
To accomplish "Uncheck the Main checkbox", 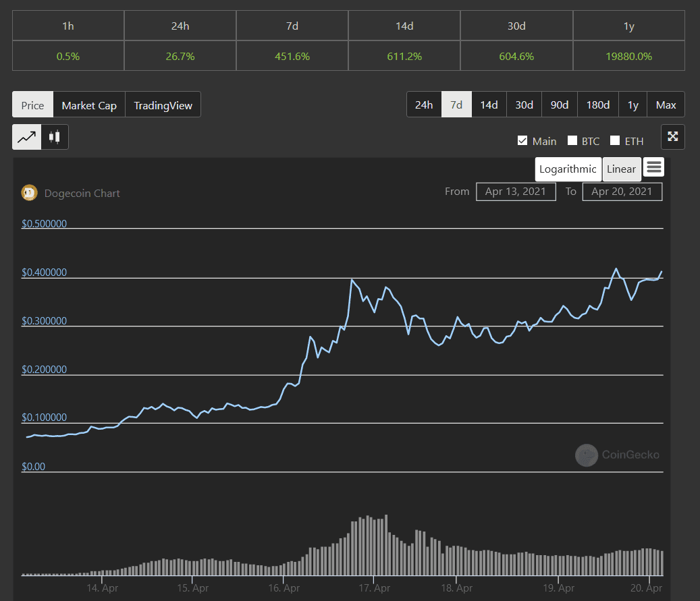I will click(x=522, y=141).
